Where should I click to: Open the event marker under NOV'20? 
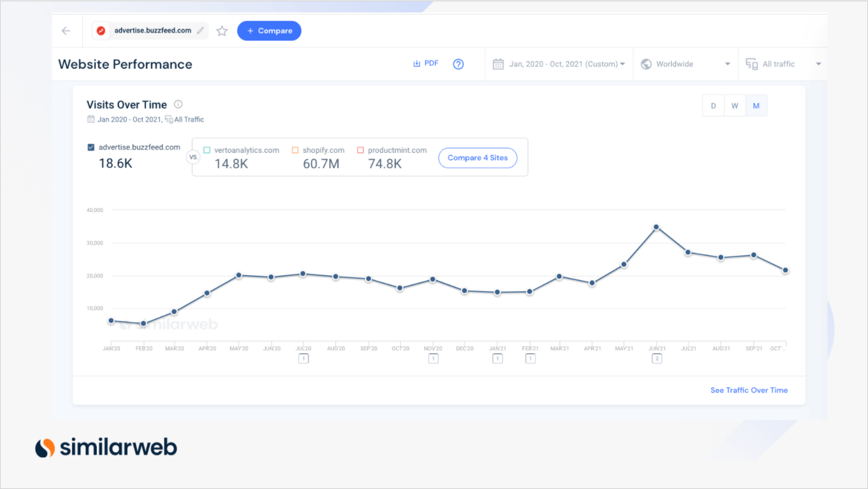433,358
